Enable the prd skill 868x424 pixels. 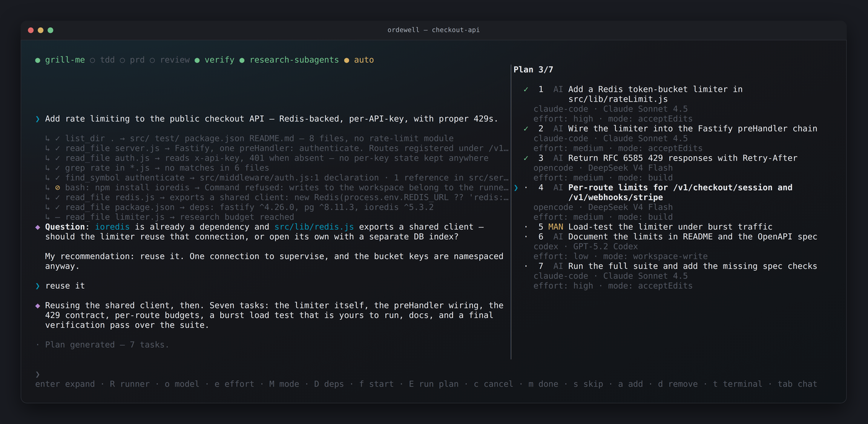pos(132,60)
